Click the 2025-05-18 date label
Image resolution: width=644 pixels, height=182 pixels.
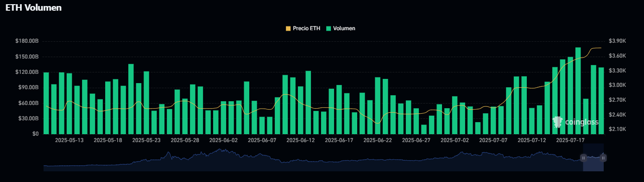108,140
